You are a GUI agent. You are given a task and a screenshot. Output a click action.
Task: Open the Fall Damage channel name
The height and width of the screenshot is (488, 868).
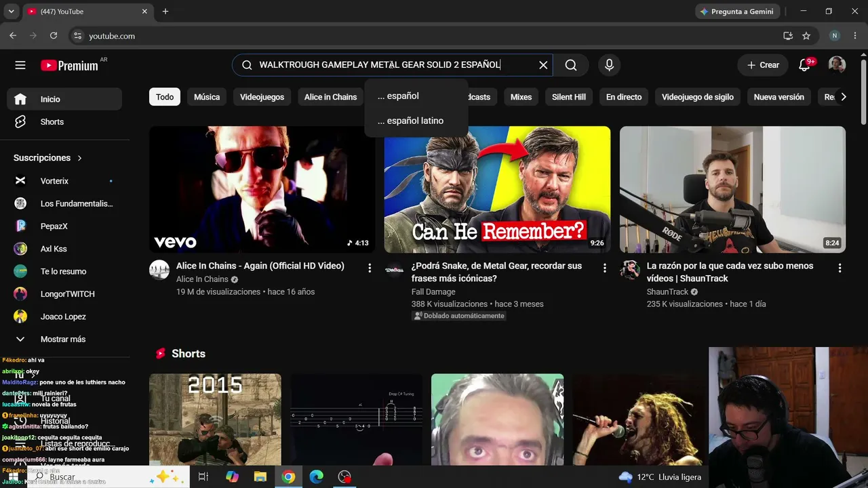[x=433, y=291]
